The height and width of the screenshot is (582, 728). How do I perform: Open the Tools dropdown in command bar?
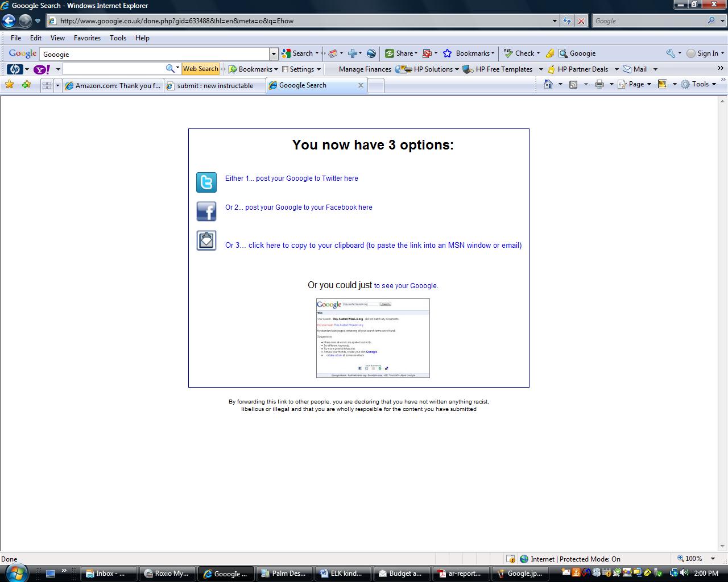pyautogui.click(x=700, y=84)
